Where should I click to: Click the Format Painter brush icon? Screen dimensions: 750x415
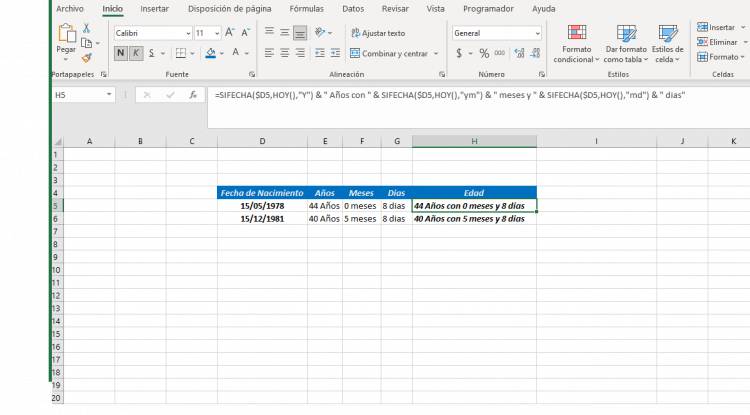pos(86,58)
